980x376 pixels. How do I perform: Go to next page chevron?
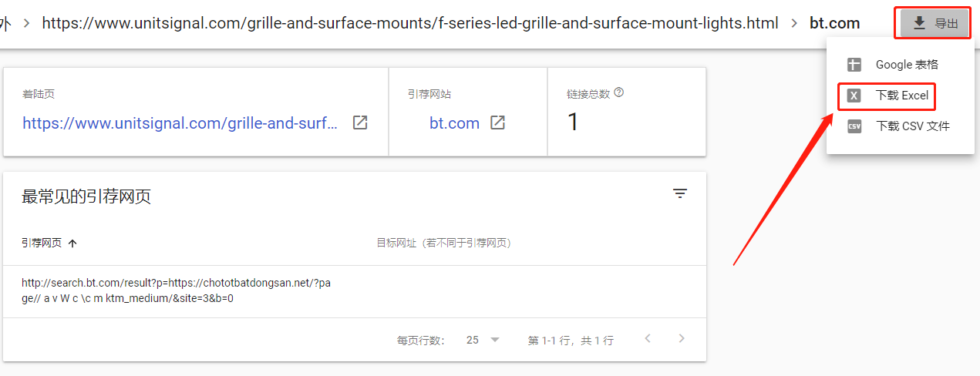click(x=681, y=338)
